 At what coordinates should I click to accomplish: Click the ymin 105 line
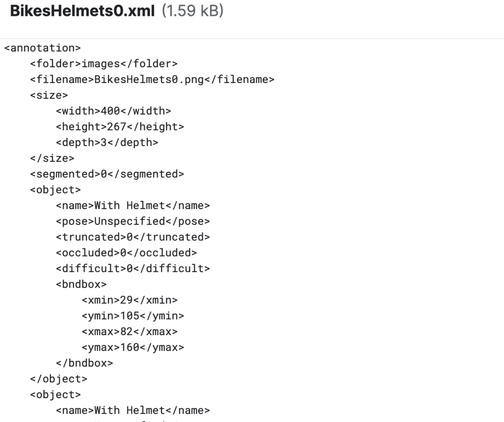[x=133, y=316]
